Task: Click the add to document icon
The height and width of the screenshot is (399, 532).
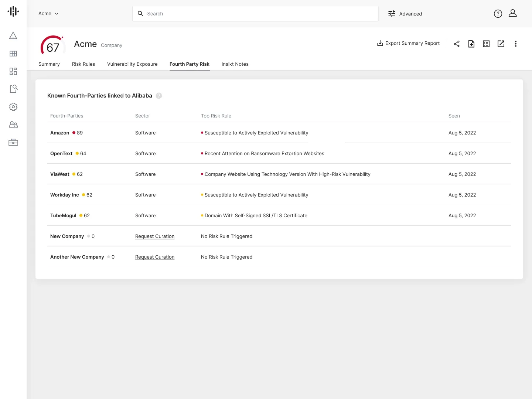Action: click(x=471, y=44)
